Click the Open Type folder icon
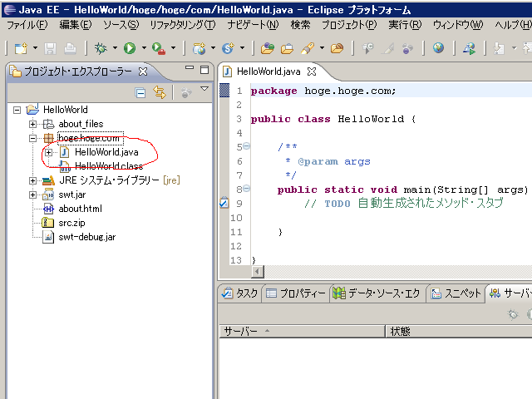The image size is (532, 399). pos(268,48)
